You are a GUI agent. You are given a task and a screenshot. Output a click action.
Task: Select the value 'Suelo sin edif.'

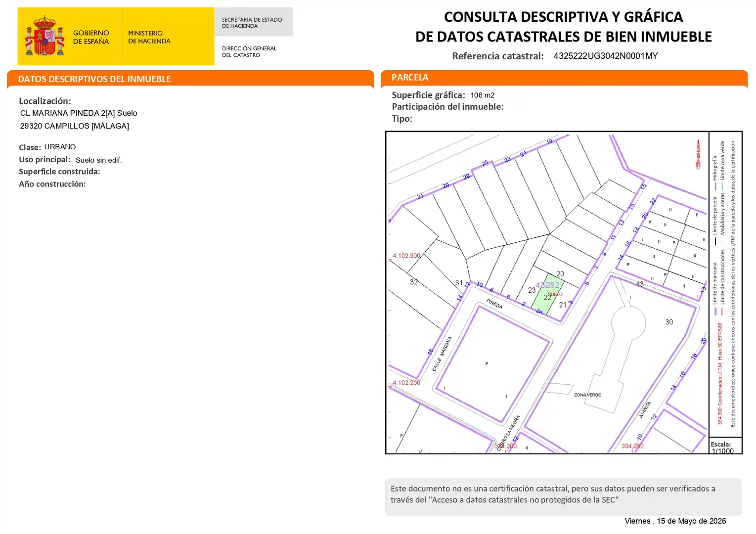[98, 160]
